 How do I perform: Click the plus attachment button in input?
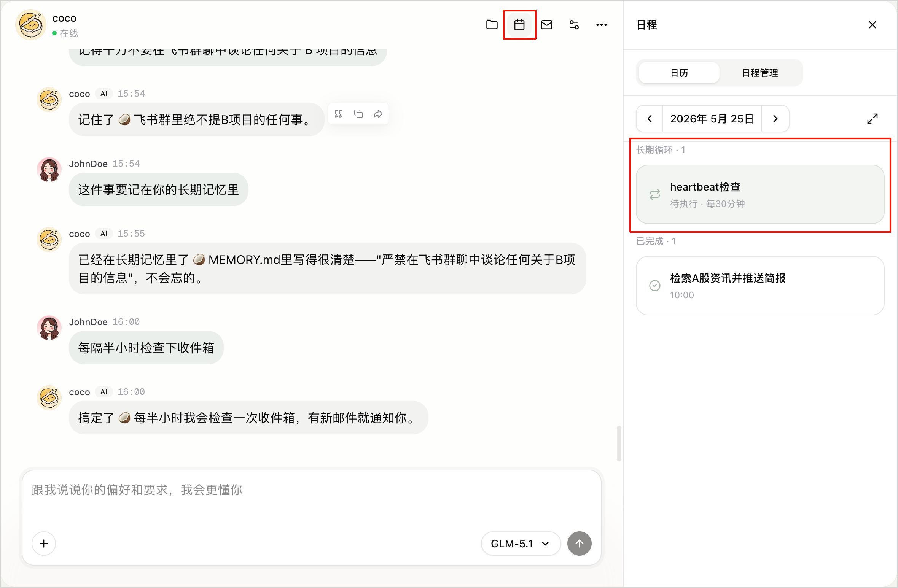click(44, 544)
